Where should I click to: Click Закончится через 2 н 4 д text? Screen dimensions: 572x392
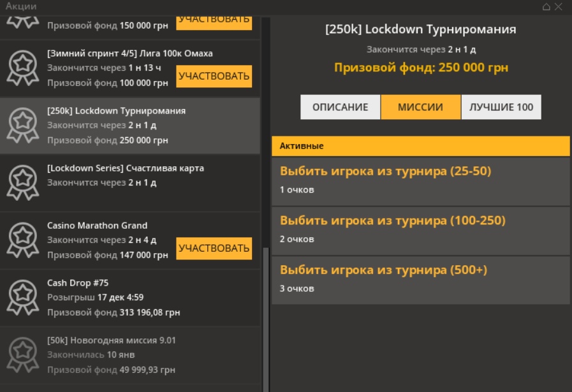tap(102, 240)
